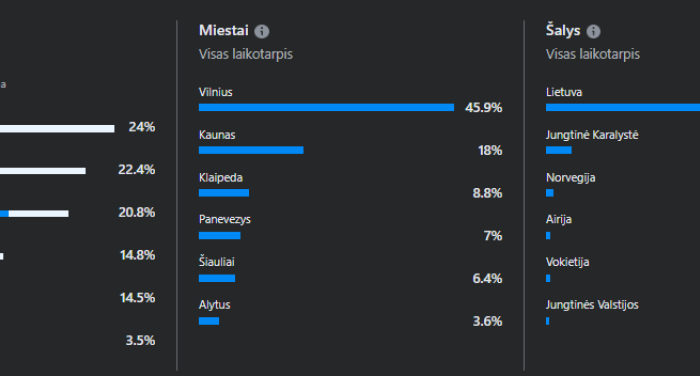
Task: Select the Norvegija country bar
Action: (x=550, y=193)
